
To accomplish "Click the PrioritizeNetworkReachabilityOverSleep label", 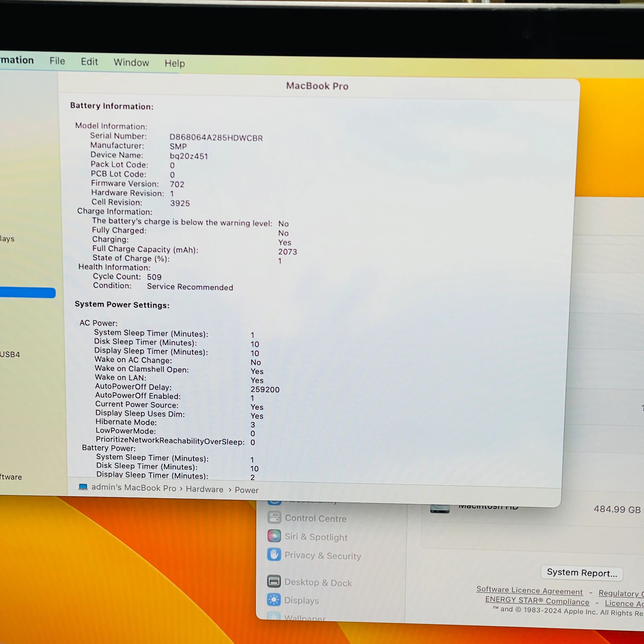I will [x=170, y=441].
